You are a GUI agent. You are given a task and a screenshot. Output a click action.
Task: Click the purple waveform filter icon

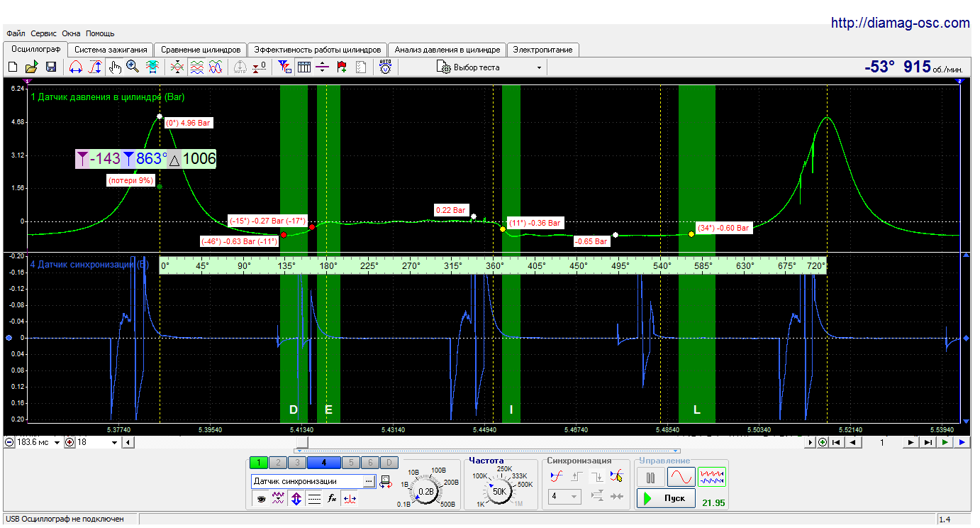pyautogui.click(x=279, y=499)
